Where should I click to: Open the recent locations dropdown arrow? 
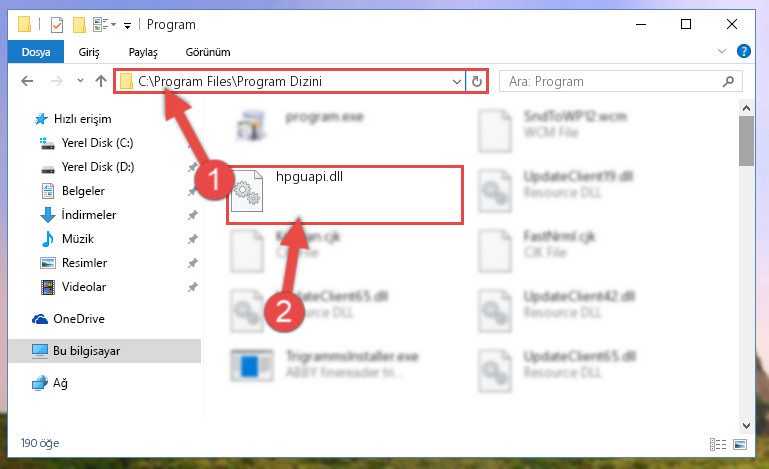[x=80, y=81]
